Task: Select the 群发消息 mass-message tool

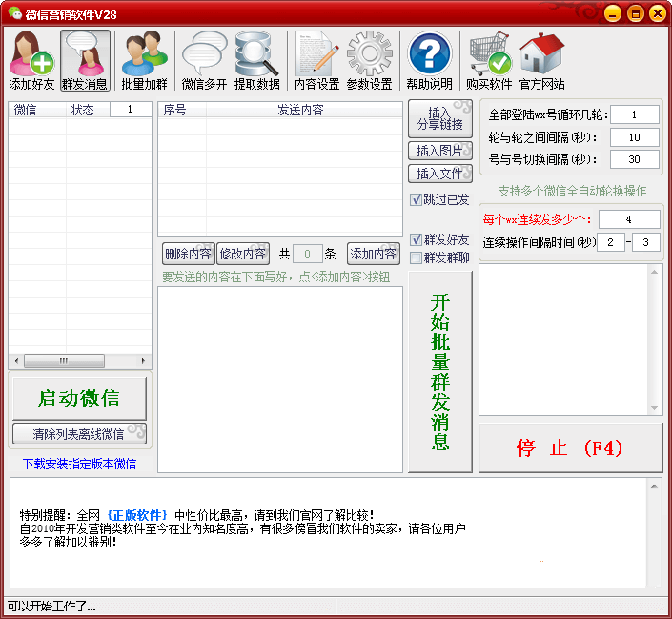Action: pos(85,60)
